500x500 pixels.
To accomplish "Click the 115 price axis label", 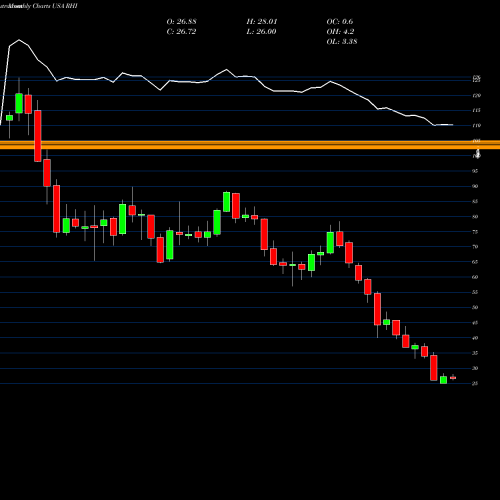I will pyautogui.click(x=477, y=111).
